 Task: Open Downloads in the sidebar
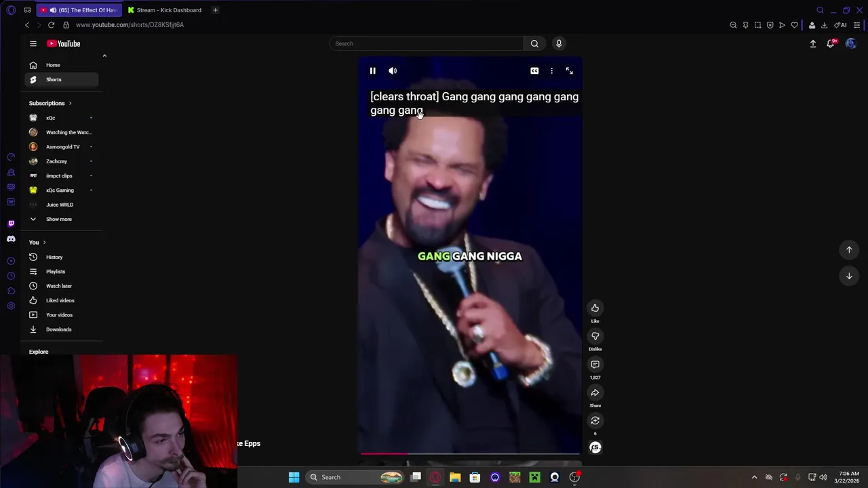click(62, 329)
